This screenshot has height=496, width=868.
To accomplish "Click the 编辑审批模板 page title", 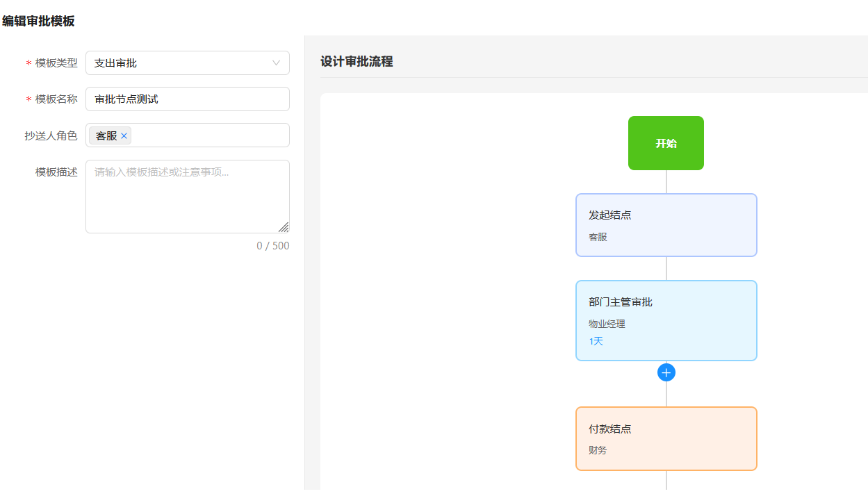I will (x=38, y=22).
